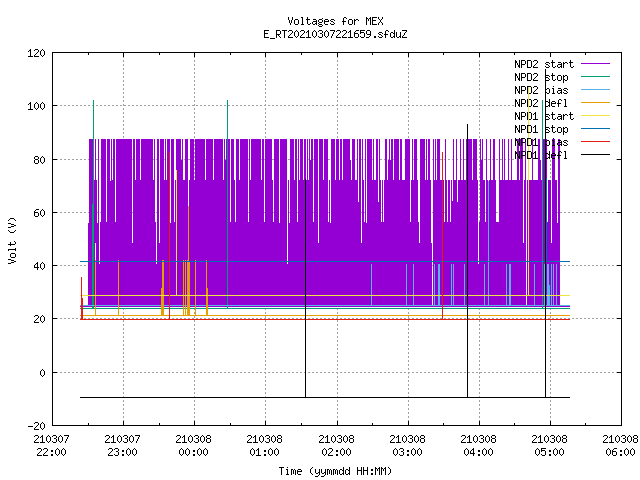Click the x-axis tick '210308 06:00'
640x480 pixels.
620,446
